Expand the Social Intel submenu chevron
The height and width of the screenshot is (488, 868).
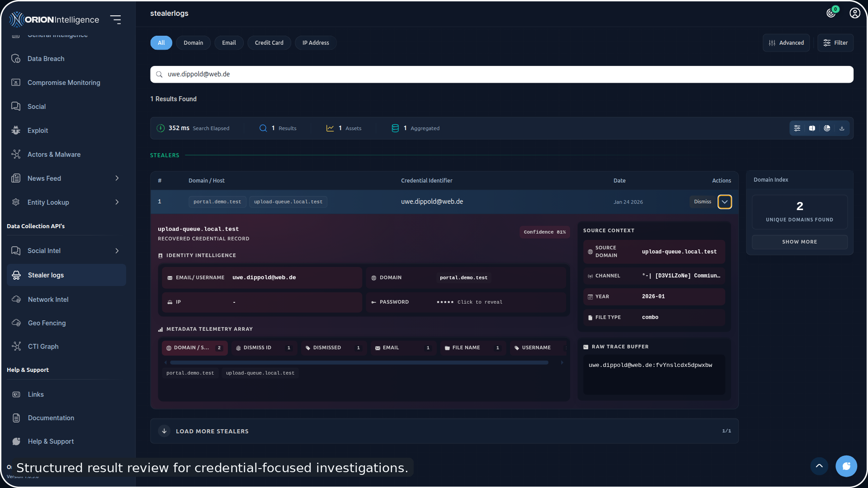117,251
